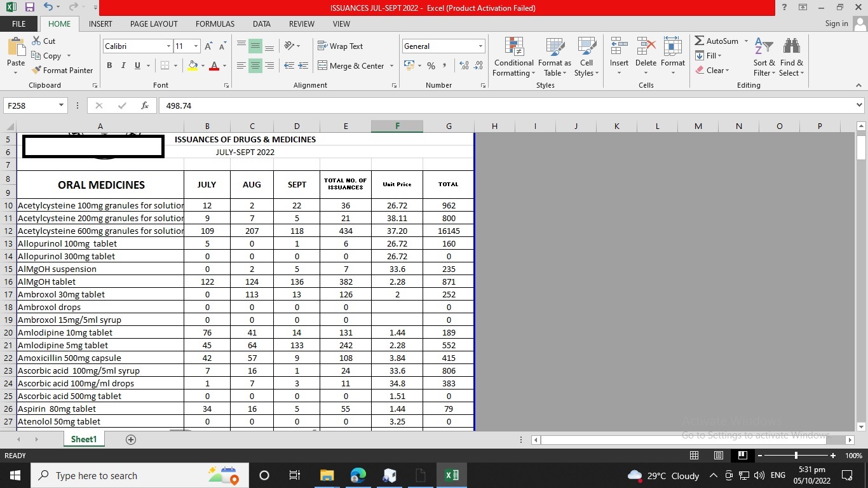This screenshot has width=868, height=488.
Task: Click the Save icon in the quick access toolbar
Action: [30, 8]
